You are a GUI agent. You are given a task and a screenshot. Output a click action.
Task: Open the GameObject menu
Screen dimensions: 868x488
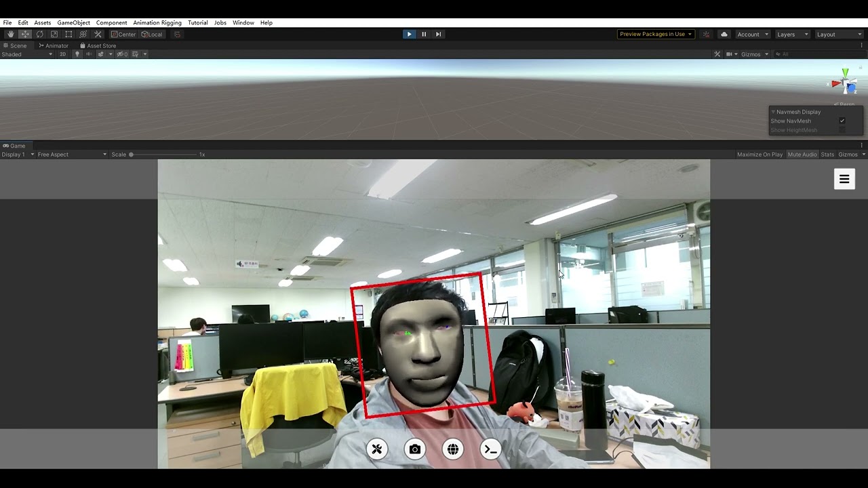click(73, 22)
